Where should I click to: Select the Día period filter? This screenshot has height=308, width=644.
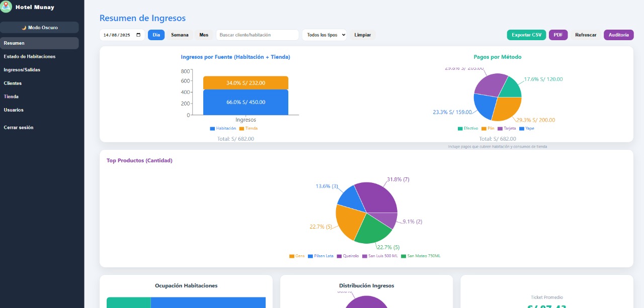click(x=156, y=35)
